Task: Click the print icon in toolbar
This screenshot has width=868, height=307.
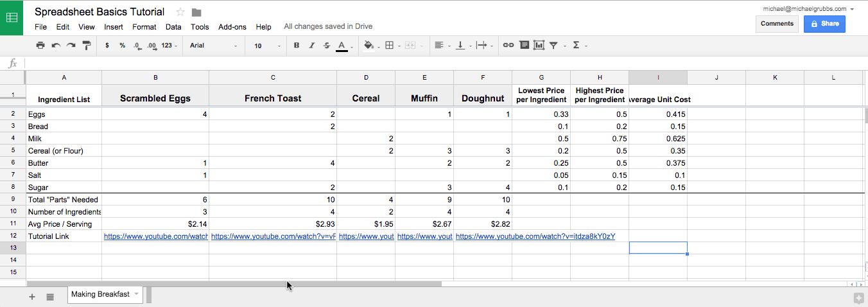Action: (x=40, y=46)
